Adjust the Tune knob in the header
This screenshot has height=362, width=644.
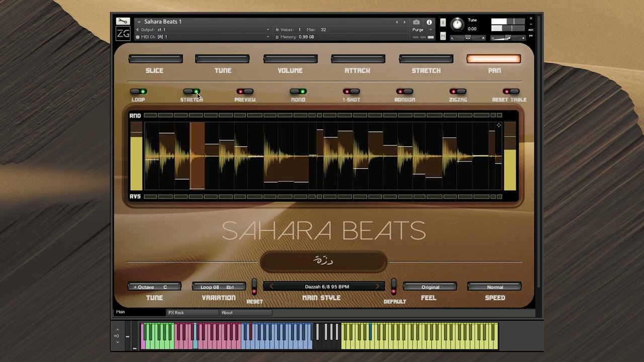(x=457, y=24)
